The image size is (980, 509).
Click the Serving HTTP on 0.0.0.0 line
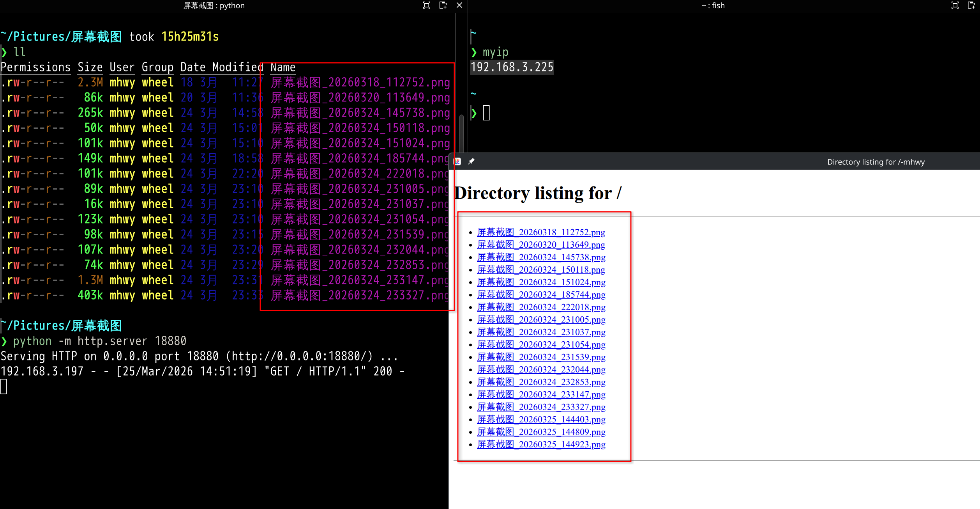coord(199,356)
